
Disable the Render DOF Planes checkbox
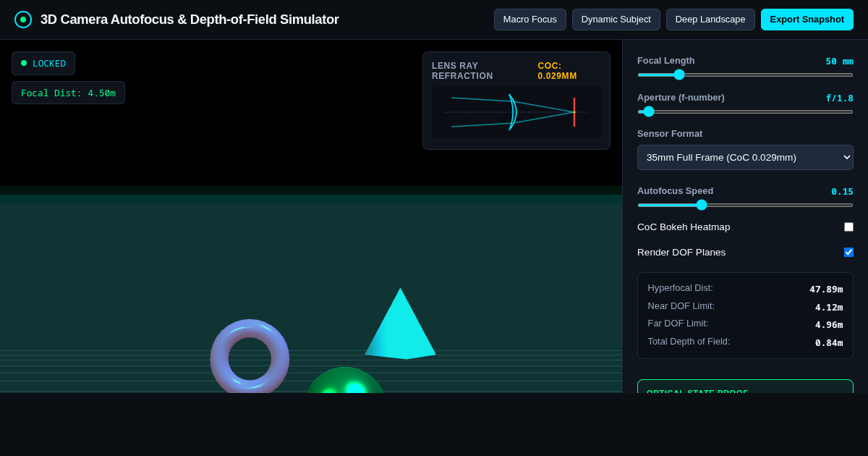[x=848, y=253]
